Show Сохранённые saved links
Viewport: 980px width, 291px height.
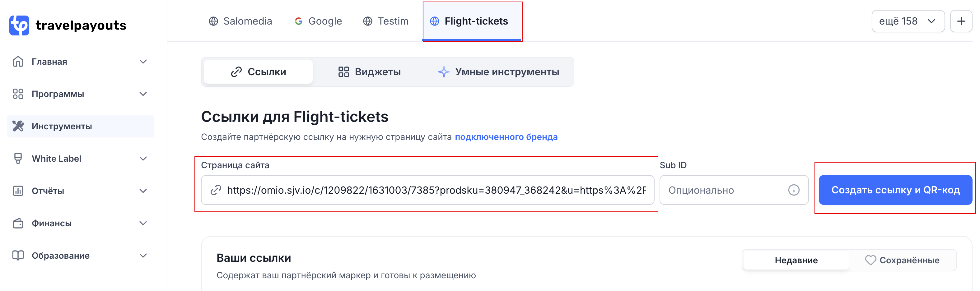903,260
